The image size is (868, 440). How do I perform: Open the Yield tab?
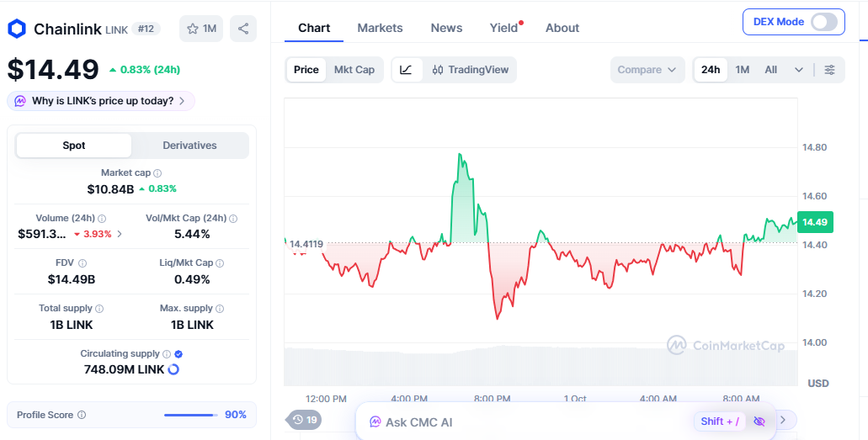503,28
